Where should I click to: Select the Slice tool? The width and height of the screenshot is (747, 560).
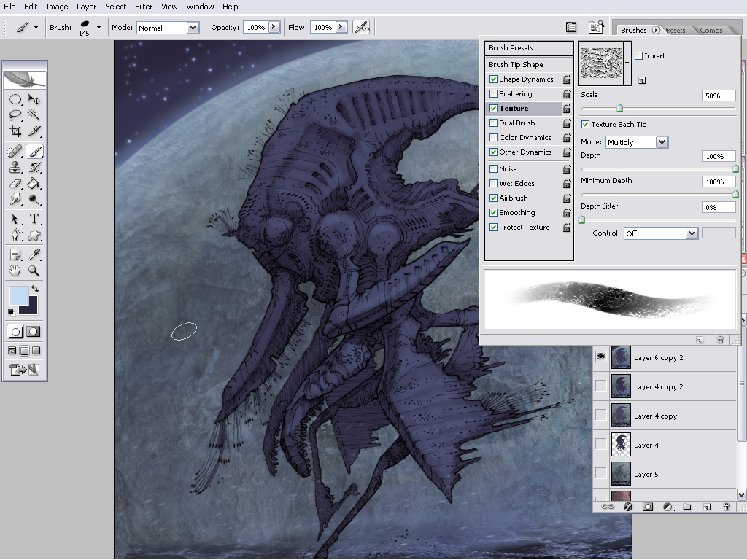click(34, 131)
